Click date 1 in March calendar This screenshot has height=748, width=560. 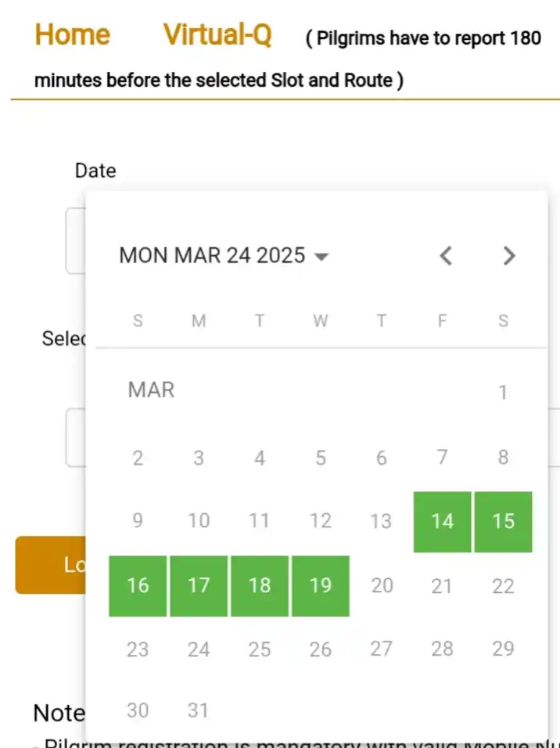click(503, 393)
